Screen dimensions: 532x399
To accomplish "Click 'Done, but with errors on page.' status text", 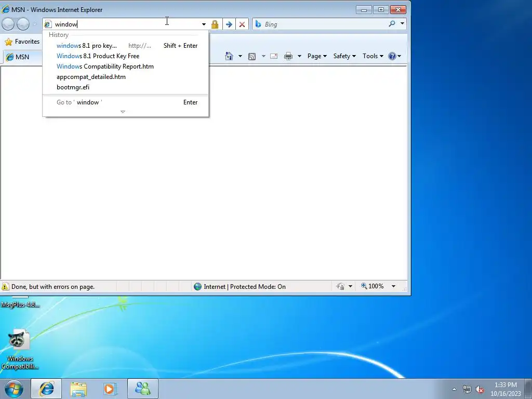I will 53,287.
